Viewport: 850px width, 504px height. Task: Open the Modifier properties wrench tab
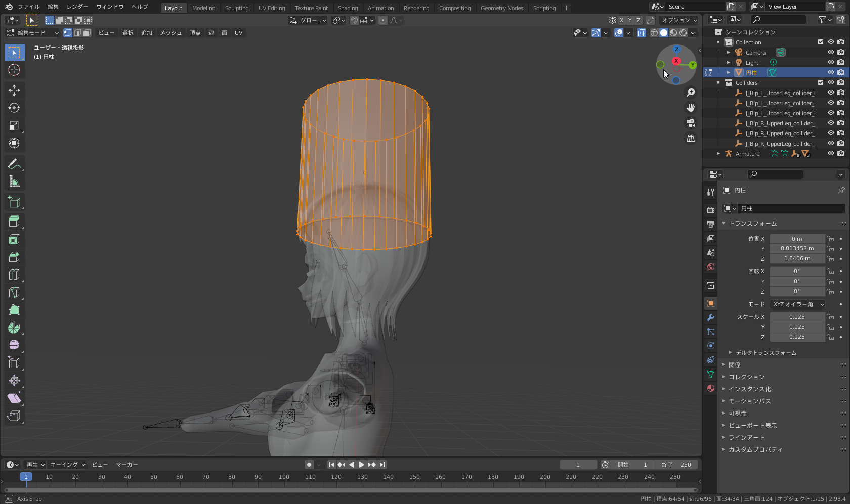click(711, 317)
